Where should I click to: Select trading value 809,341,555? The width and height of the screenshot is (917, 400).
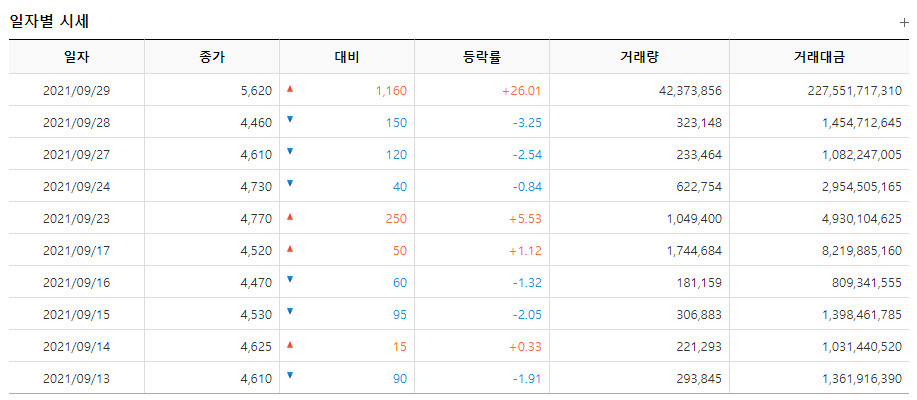867,283
